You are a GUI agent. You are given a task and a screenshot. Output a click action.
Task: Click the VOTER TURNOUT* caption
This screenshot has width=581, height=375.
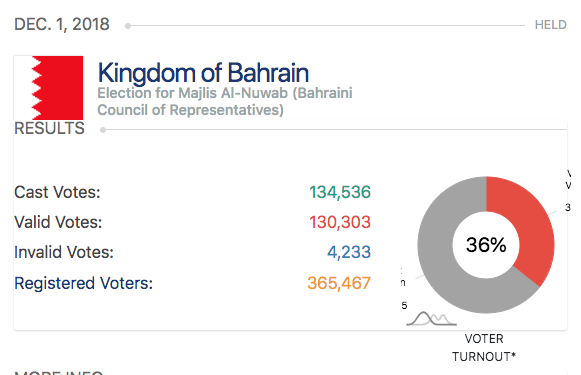click(484, 348)
